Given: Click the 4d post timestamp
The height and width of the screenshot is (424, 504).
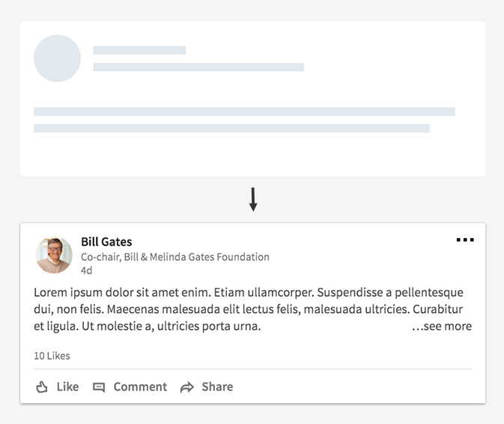Looking at the screenshot, I should 86,270.
